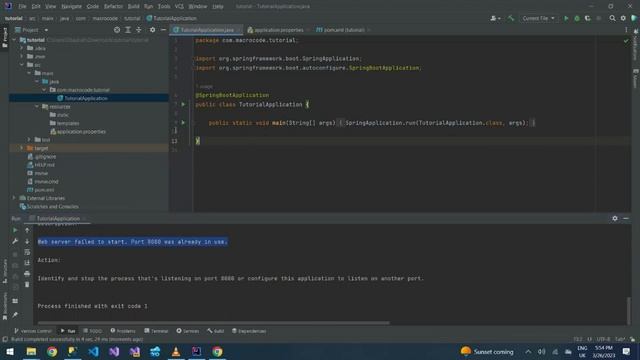Open the Refactor menu
The height and width of the screenshot is (360, 640).
(x=113, y=6)
